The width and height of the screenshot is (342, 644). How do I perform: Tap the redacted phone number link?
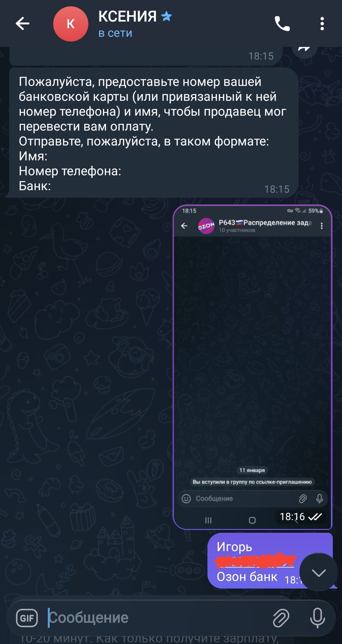coord(255,561)
